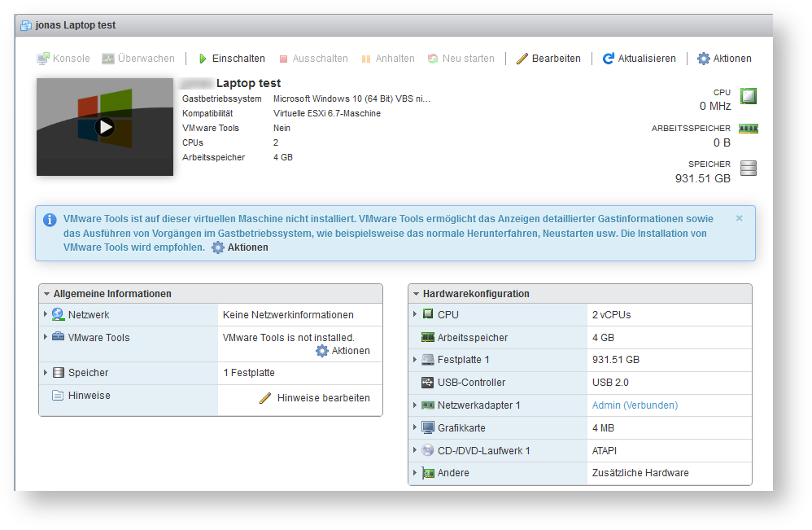Click the blue info icon in banner

[x=50, y=220]
